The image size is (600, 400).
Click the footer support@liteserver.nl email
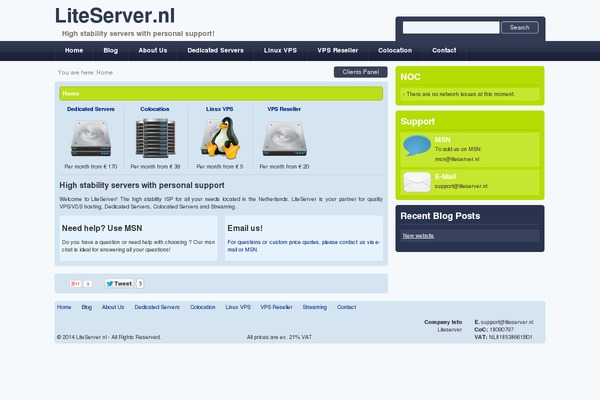[507, 322]
